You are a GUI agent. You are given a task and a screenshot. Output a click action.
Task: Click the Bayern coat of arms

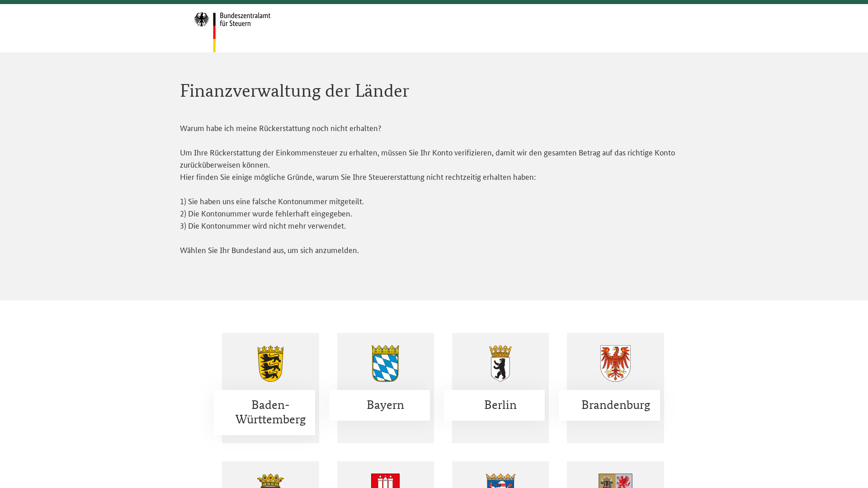pos(385,363)
